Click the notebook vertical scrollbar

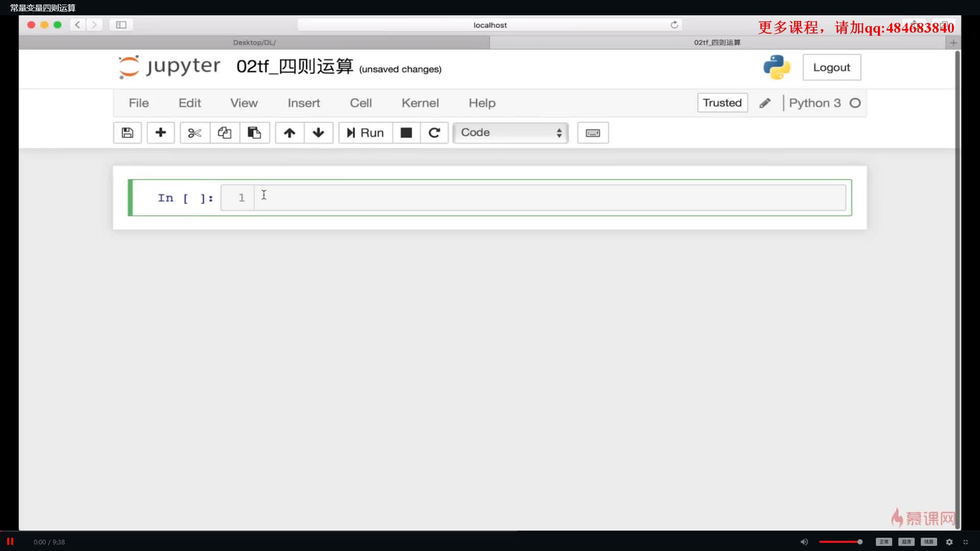[x=958, y=289]
